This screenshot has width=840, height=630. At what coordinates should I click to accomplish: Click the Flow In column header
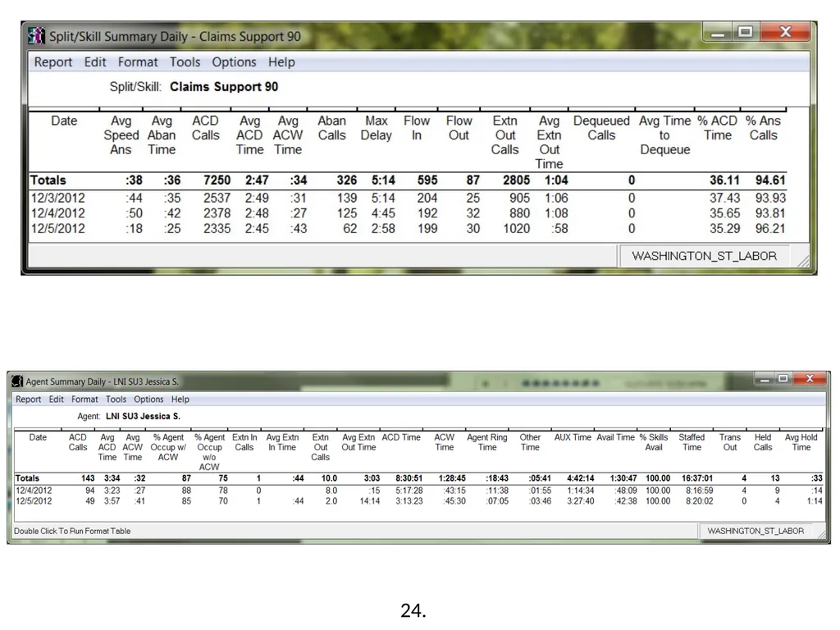click(417, 129)
